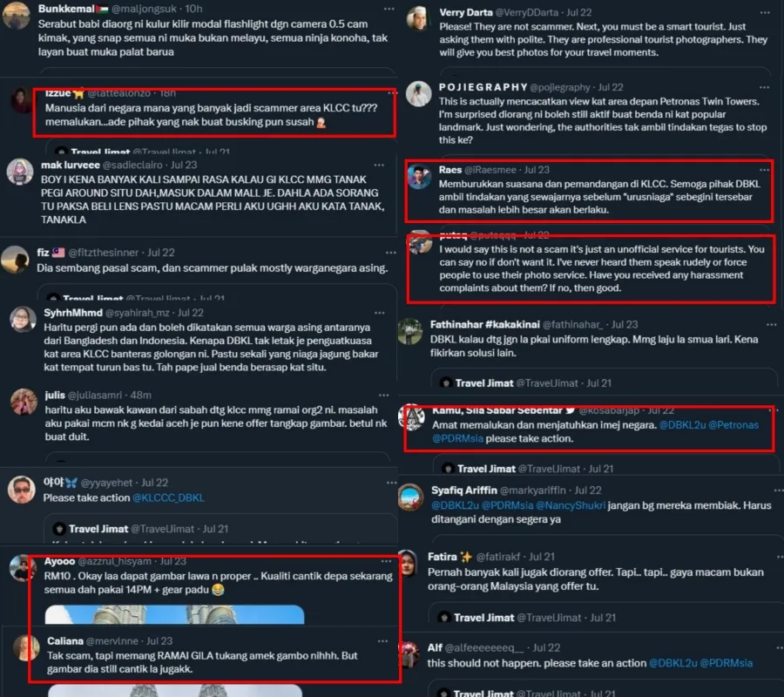Image resolution: width=784 pixels, height=697 pixels.
Task: Open the more menu on mak lurveee's tweet
Action: [x=379, y=165]
